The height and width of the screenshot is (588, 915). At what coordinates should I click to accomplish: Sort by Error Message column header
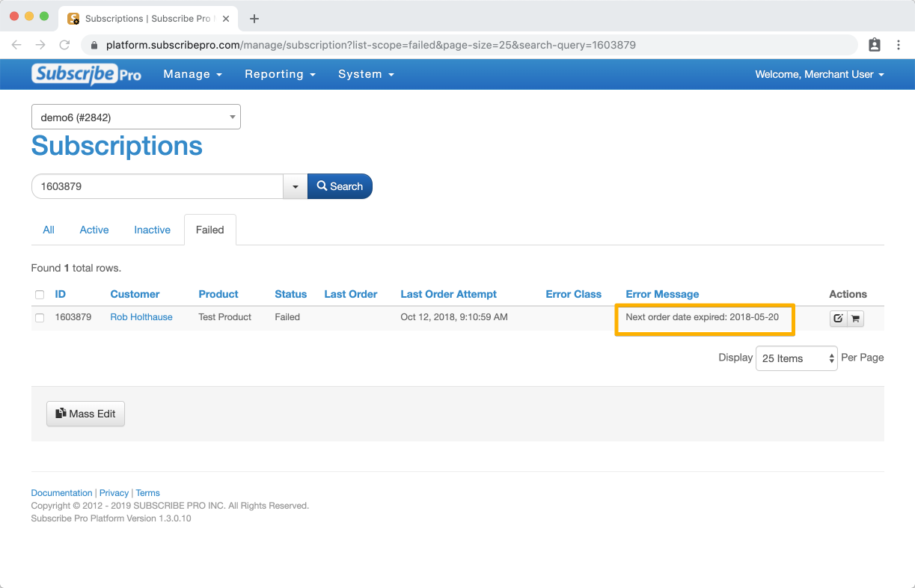click(x=663, y=294)
